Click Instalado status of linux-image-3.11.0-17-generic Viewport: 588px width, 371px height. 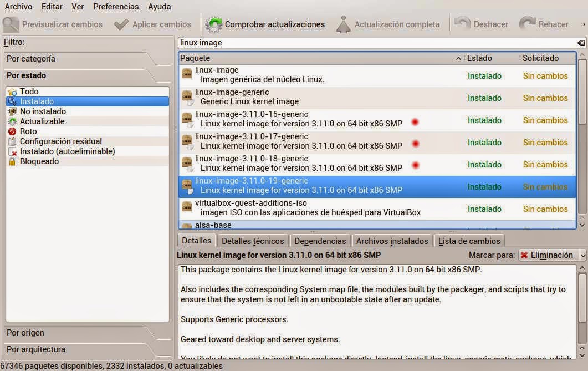coord(484,143)
